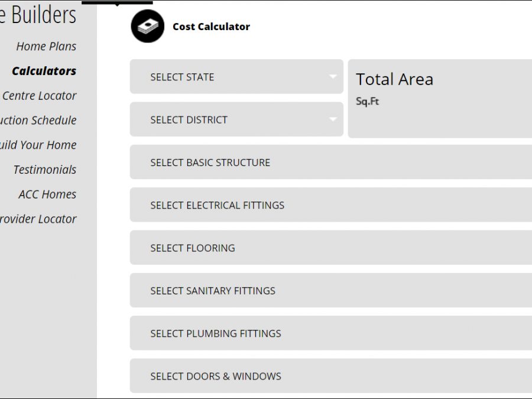The image size is (532, 399).
Task: Expand Select Doors & Windows
Action: [331, 376]
